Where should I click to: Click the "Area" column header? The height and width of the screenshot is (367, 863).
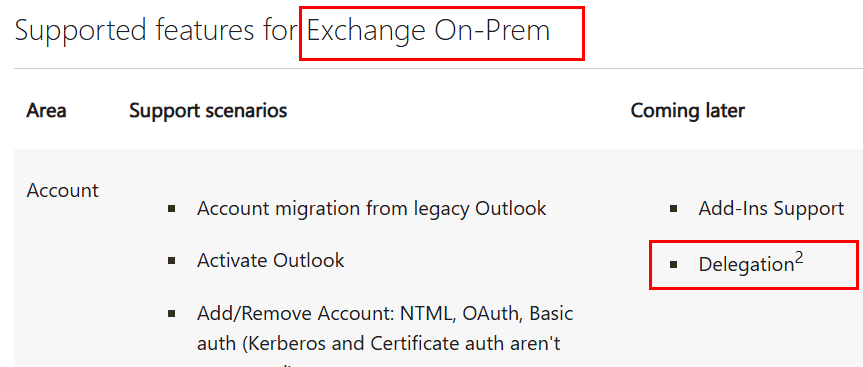[x=46, y=111]
